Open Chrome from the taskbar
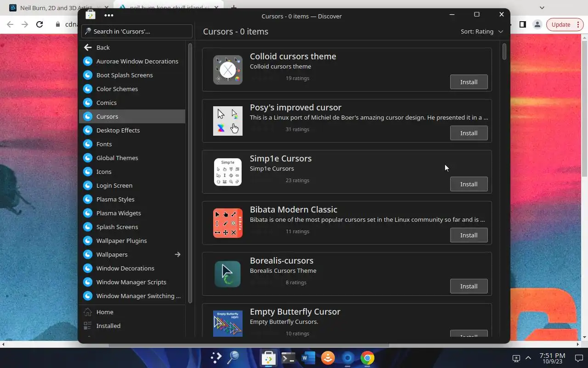The width and height of the screenshot is (588, 368). point(367,358)
